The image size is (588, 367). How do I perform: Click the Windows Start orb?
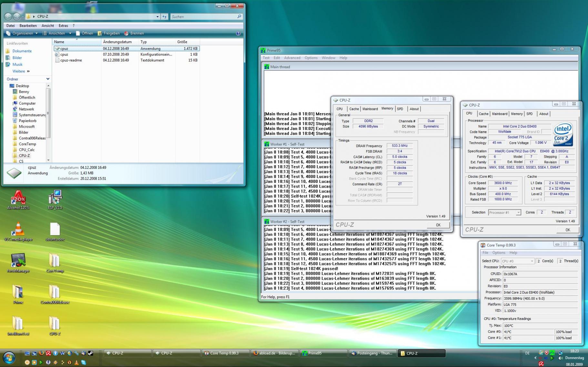(x=9, y=358)
